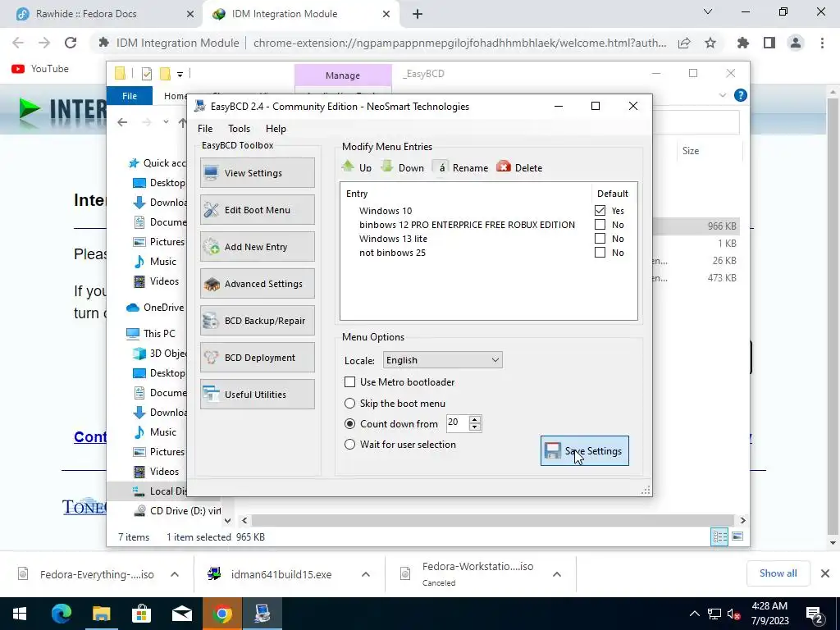Open the Useful Utilities section
Image resolution: width=840 pixels, height=630 pixels.
click(257, 395)
